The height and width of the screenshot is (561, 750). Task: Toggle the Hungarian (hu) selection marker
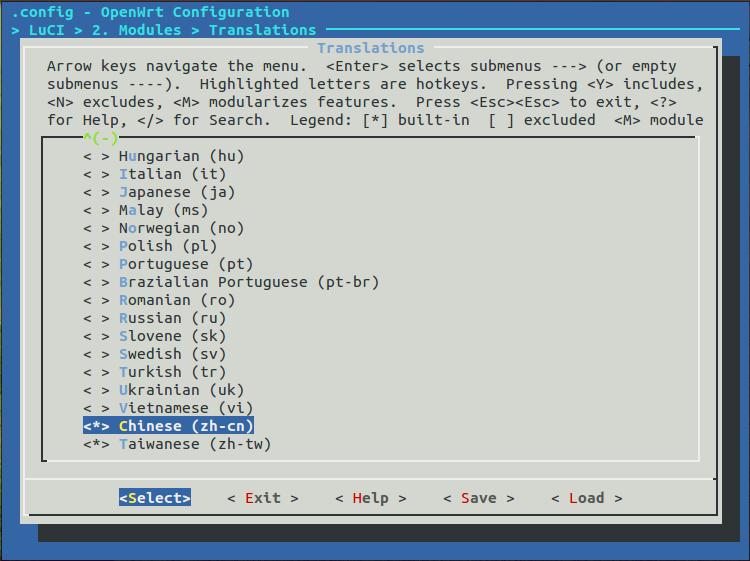coord(97,156)
